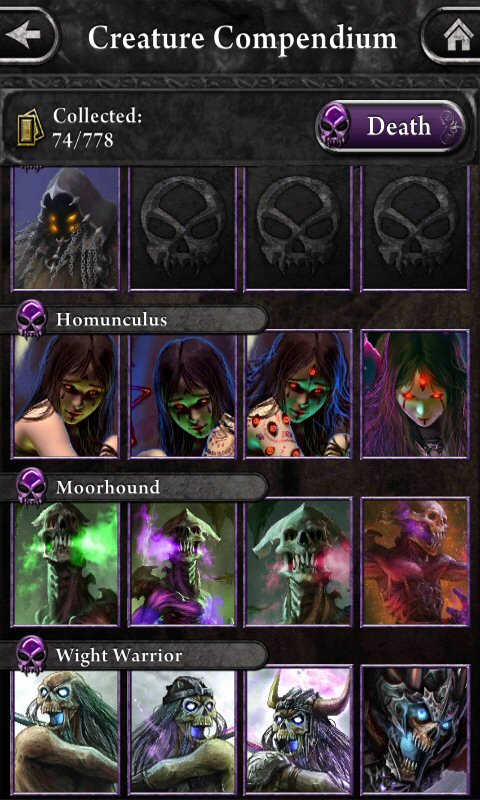Open the Death element filter
The height and width of the screenshot is (800, 480).
click(x=390, y=127)
